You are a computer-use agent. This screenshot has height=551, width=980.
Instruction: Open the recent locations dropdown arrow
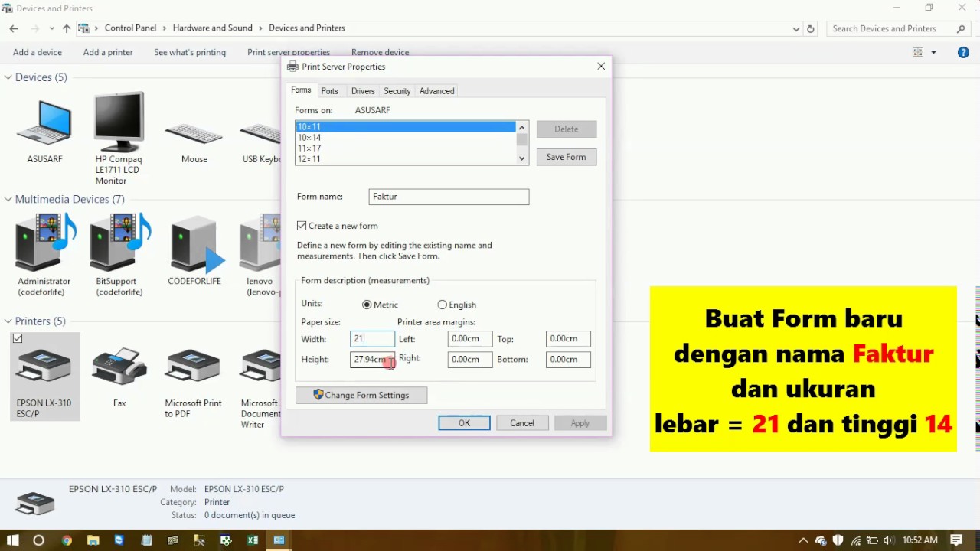[51, 28]
